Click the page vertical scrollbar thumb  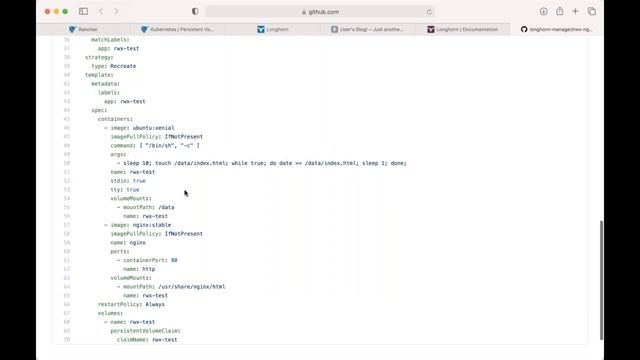click(x=601, y=280)
